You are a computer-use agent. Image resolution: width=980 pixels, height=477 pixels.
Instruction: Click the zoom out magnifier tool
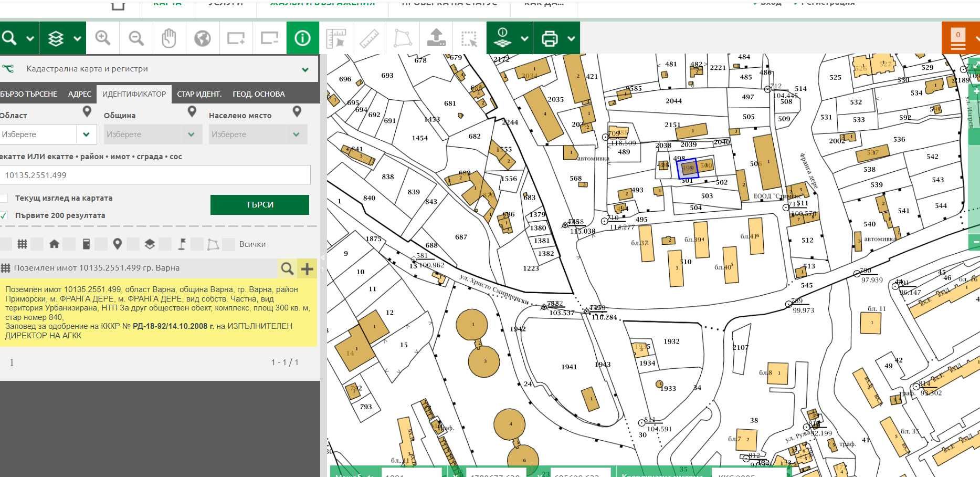pyautogui.click(x=136, y=38)
